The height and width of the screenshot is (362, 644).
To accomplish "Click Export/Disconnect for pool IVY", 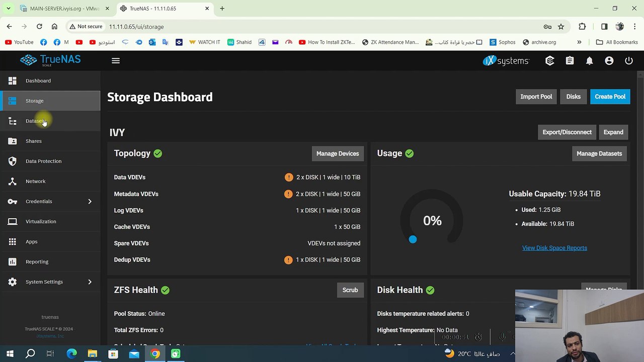I will (x=567, y=132).
